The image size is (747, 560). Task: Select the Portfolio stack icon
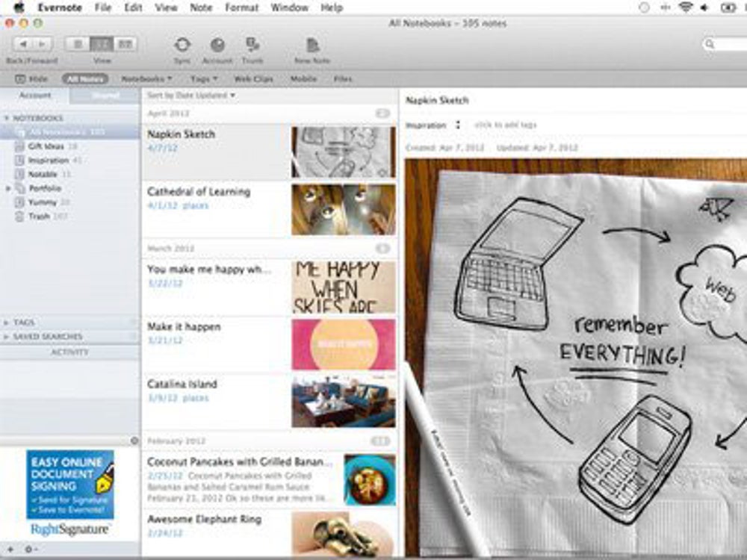(x=20, y=189)
